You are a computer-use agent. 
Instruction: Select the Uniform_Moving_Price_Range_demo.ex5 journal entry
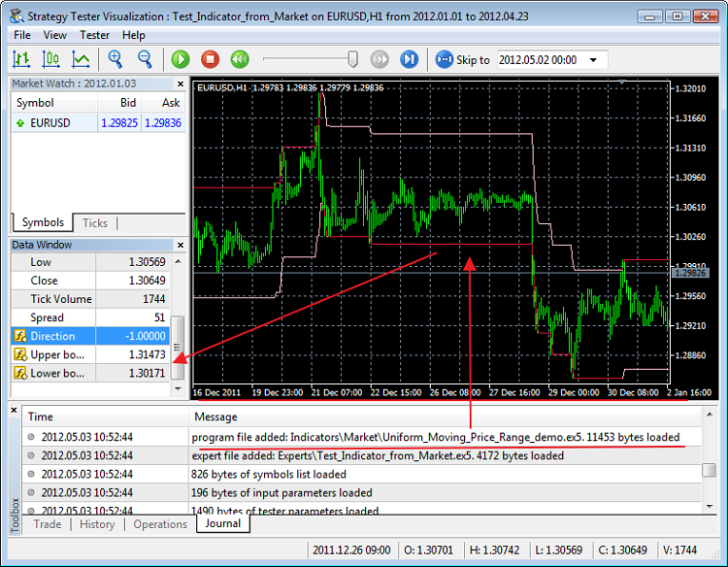pos(362,437)
